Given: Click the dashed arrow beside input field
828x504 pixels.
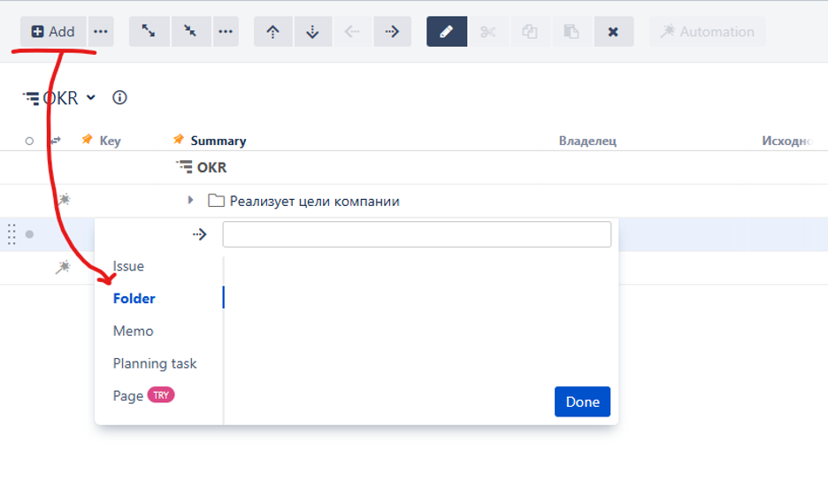Looking at the screenshot, I should (199, 234).
